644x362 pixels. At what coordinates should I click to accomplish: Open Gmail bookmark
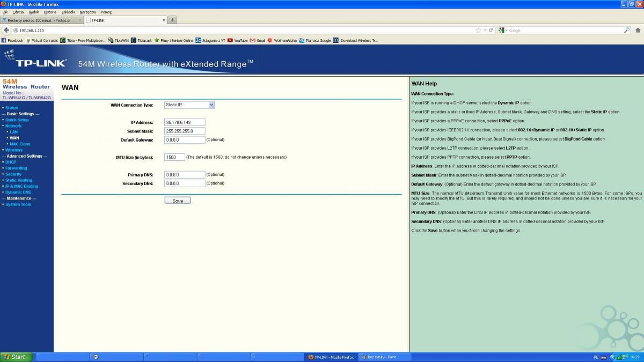pos(258,40)
